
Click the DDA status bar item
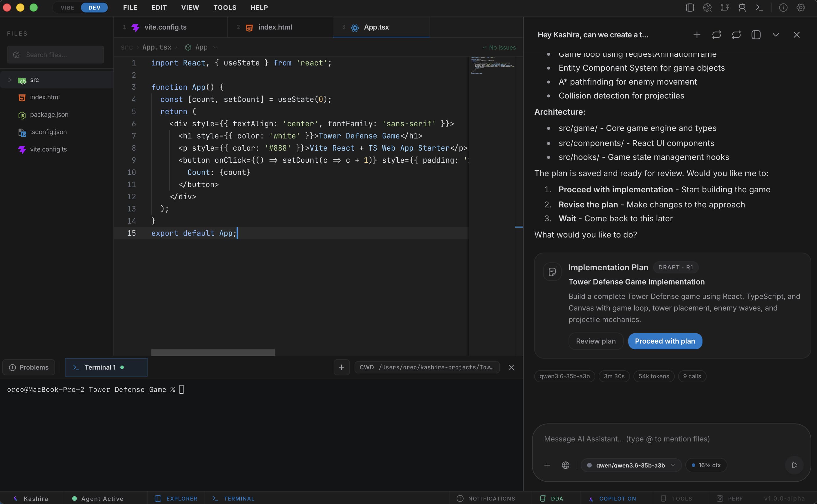(x=551, y=499)
